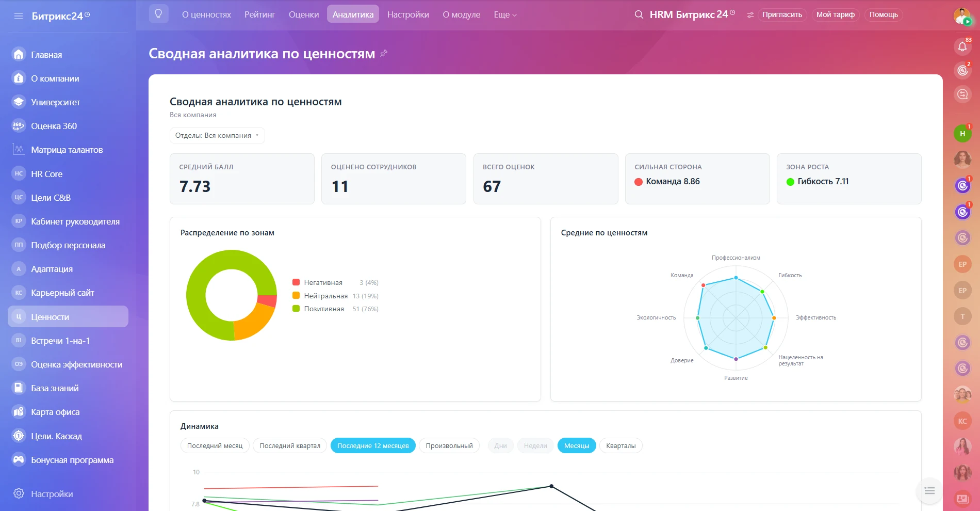Select the Последний месяц period filter
Image resolution: width=980 pixels, height=511 pixels.
[215, 445]
